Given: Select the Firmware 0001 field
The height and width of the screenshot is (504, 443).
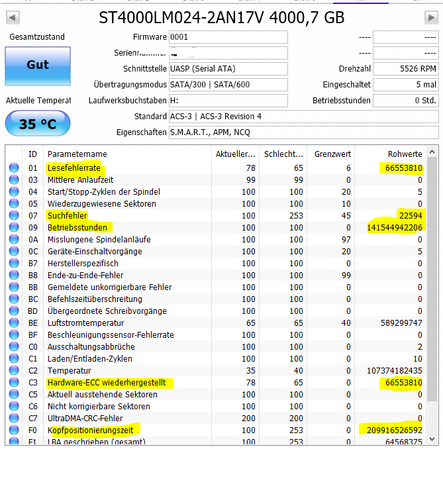Looking at the screenshot, I should pos(228,37).
